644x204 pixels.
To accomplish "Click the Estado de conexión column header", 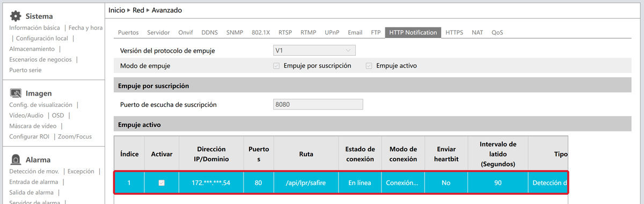I will (360, 154).
